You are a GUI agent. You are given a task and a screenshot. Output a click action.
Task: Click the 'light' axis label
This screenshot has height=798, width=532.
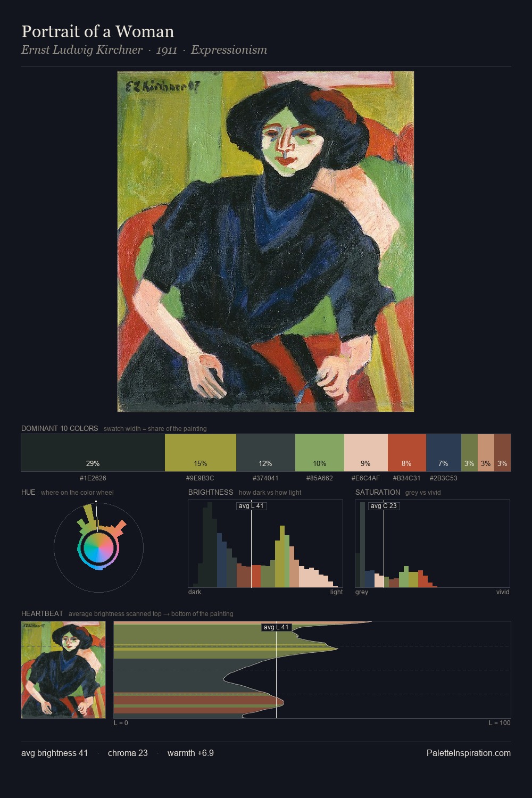336,592
